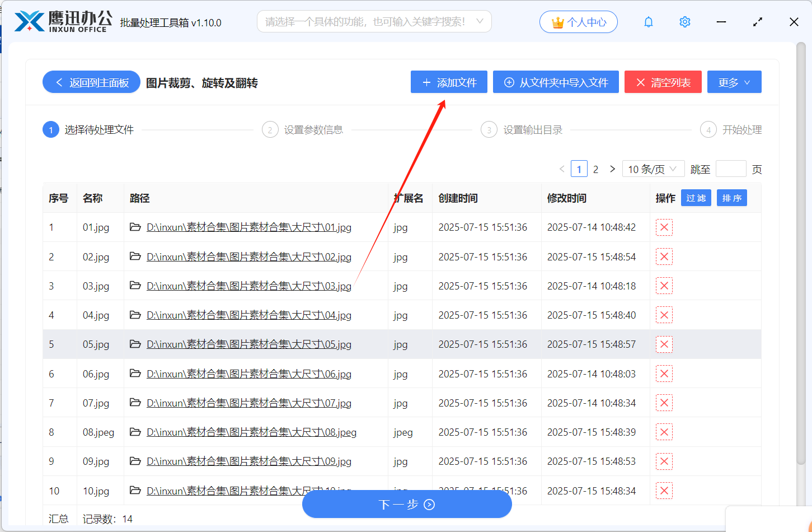Click the next page arrow in pagination
Image resolution: width=812 pixels, height=532 pixels.
tap(612, 169)
